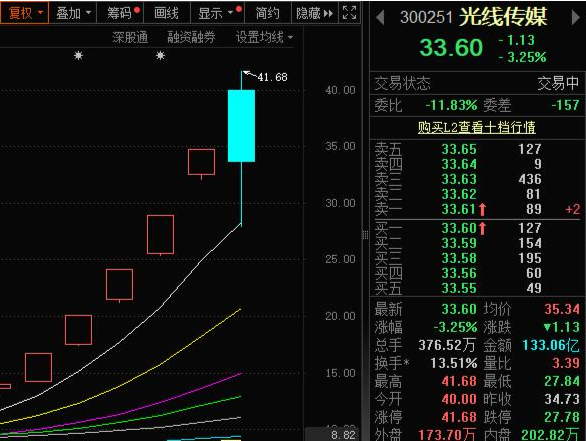Click the +2 order change indicator
This screenshot has width=586, height=441.
(x=573, y=209)
